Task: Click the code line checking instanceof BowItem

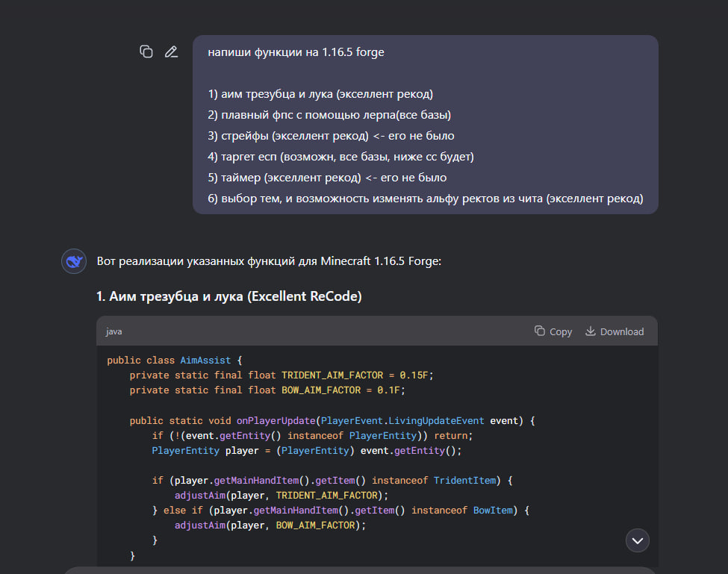Action: [x=340, y=510]
